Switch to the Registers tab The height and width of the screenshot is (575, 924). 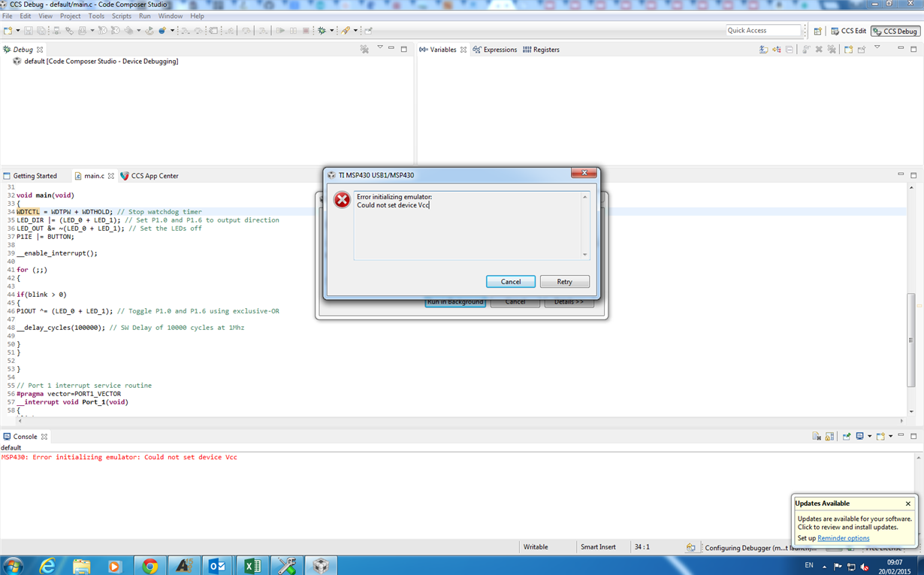click(x=541, y=50)
